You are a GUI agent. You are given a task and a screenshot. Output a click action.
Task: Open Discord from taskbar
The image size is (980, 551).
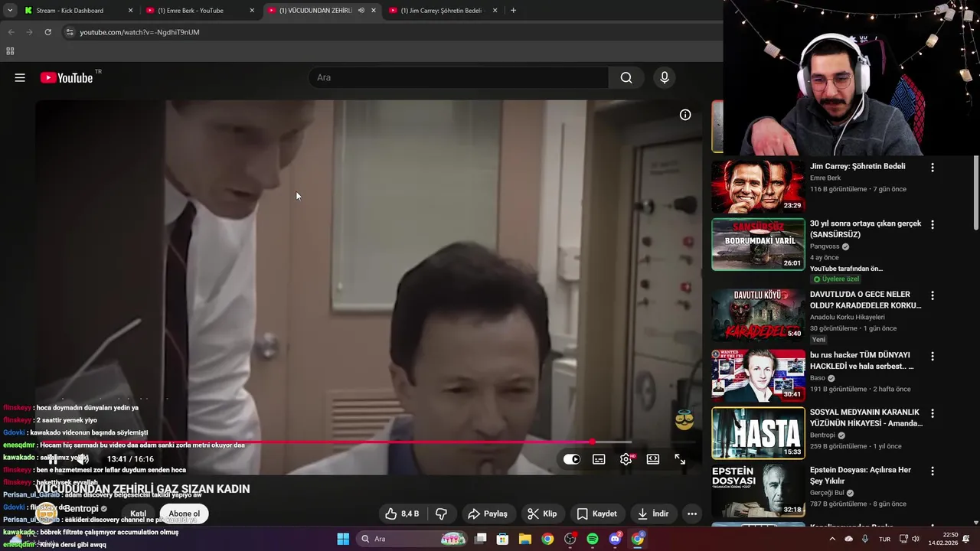coord(615,539)
